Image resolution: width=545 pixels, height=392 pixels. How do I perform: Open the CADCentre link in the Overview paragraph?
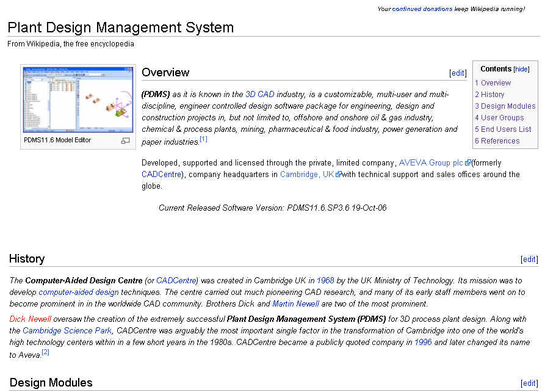[x=161, y=174]
